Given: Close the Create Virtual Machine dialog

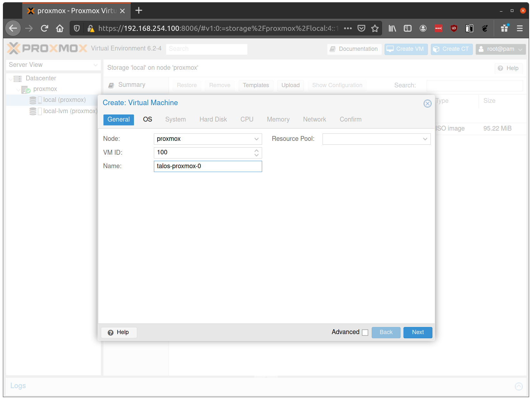Looking at the screenshot, I should [x=427, y=104].
